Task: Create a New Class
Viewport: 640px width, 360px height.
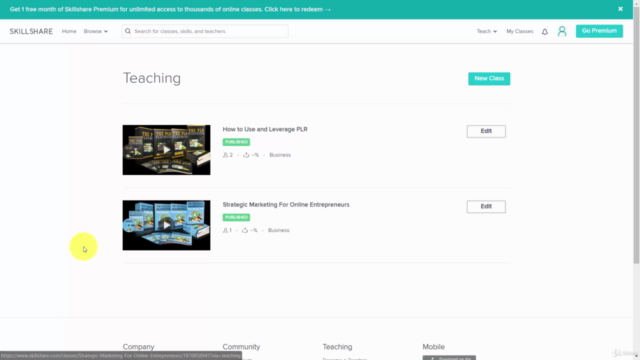Action: (489, 78)
